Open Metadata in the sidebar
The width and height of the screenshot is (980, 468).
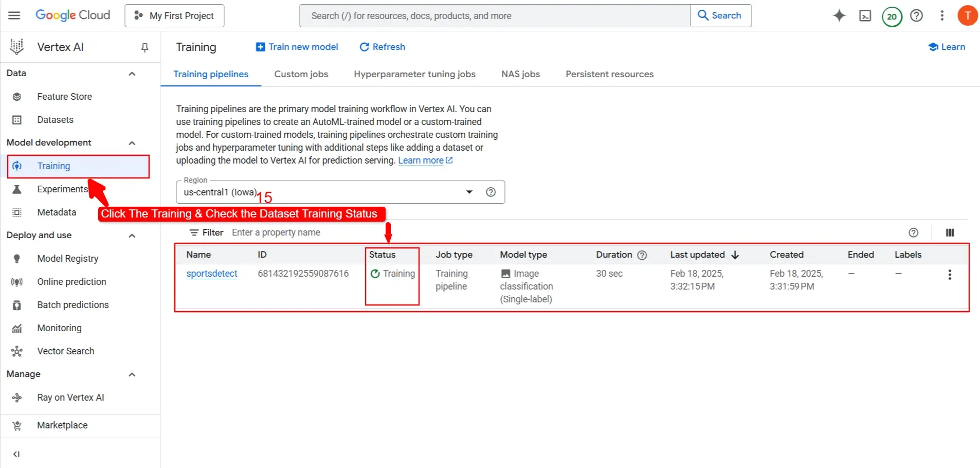(x=57, y=212)
